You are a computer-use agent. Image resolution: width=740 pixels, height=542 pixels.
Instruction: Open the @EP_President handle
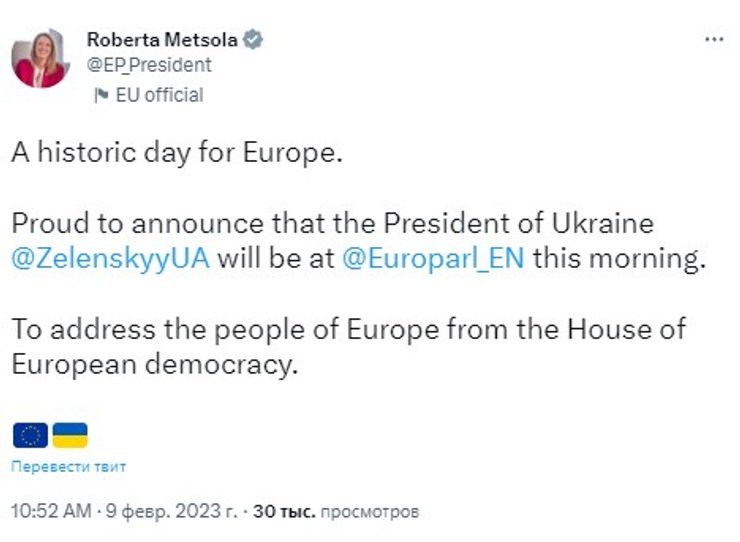pos(149,65)
